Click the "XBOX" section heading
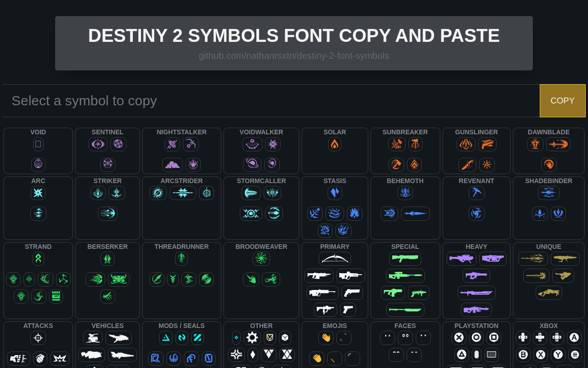 click(548, 326)
